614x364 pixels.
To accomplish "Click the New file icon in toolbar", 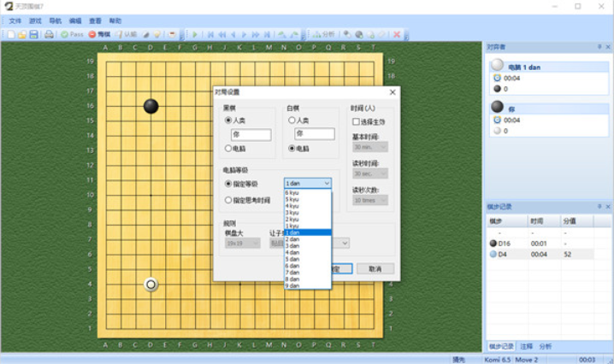I will 11,34.
